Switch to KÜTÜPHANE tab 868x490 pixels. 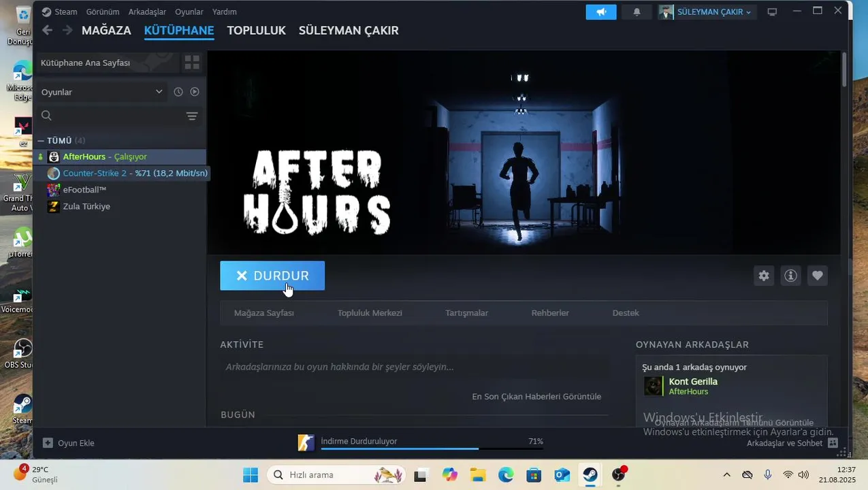179,31
